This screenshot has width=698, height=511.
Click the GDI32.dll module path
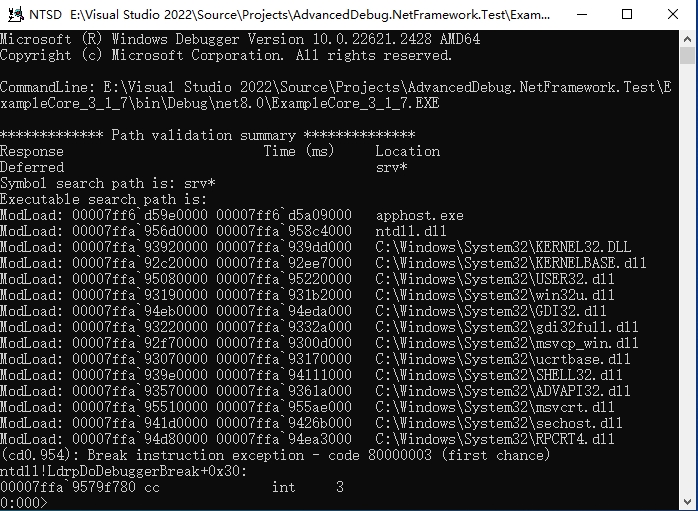[x=491, y=311]
